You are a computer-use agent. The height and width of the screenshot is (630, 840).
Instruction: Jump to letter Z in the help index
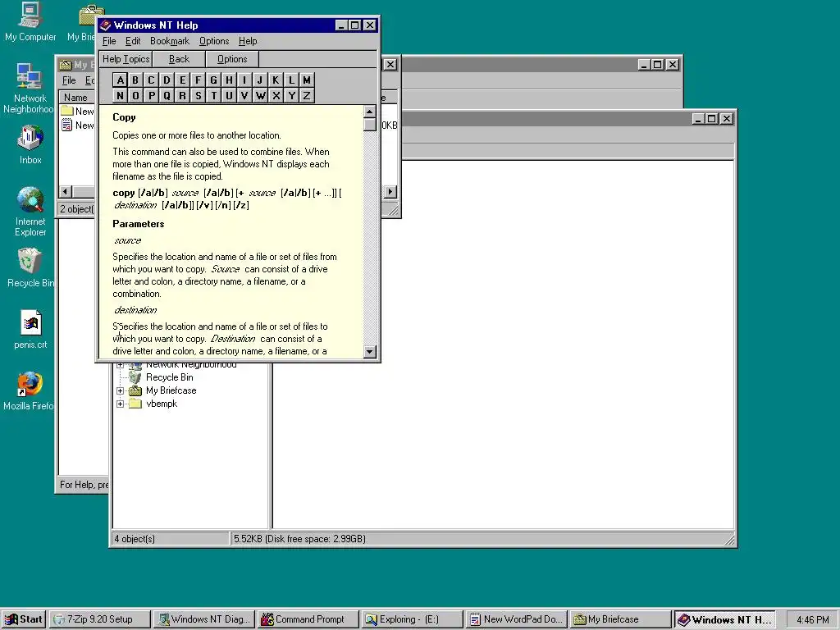(x=307, y=95)
